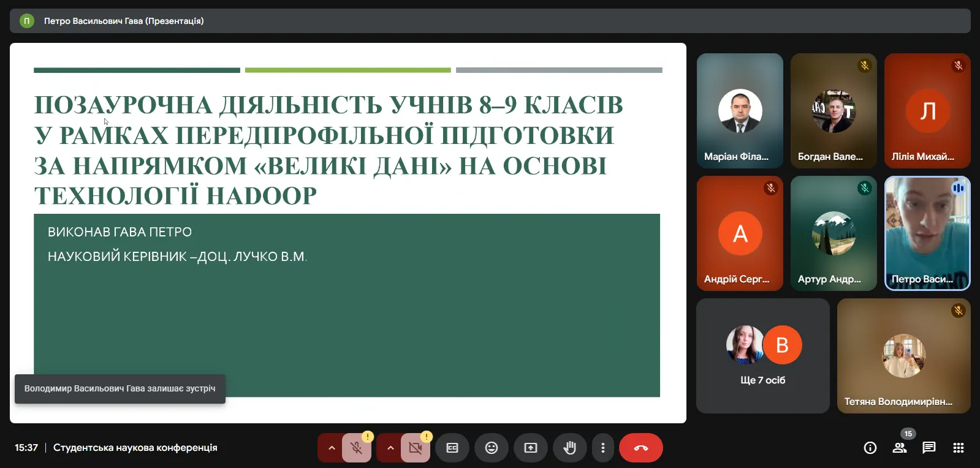Toggle the disabled camera button
Image resolution: width=980 pixels, height=468 pixels.
coord(416,448)
